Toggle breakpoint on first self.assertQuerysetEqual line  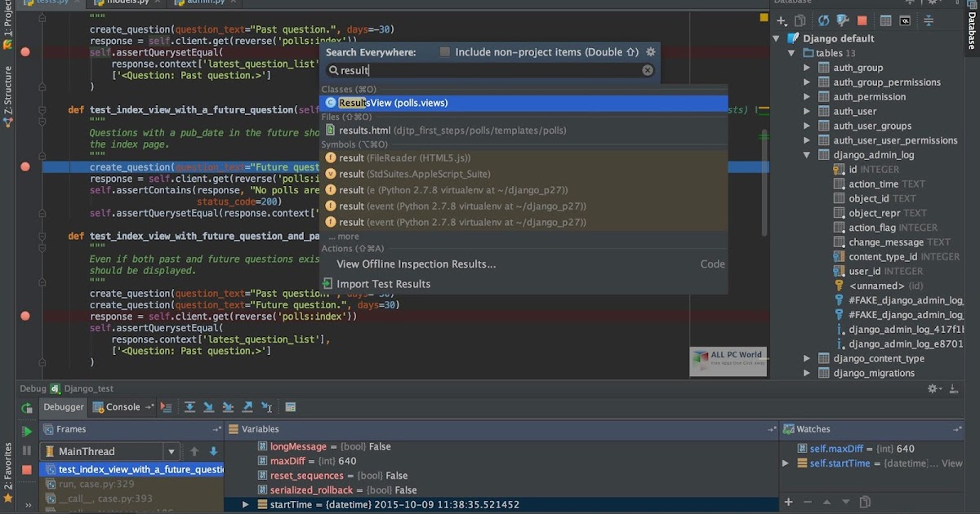[25, 51]
